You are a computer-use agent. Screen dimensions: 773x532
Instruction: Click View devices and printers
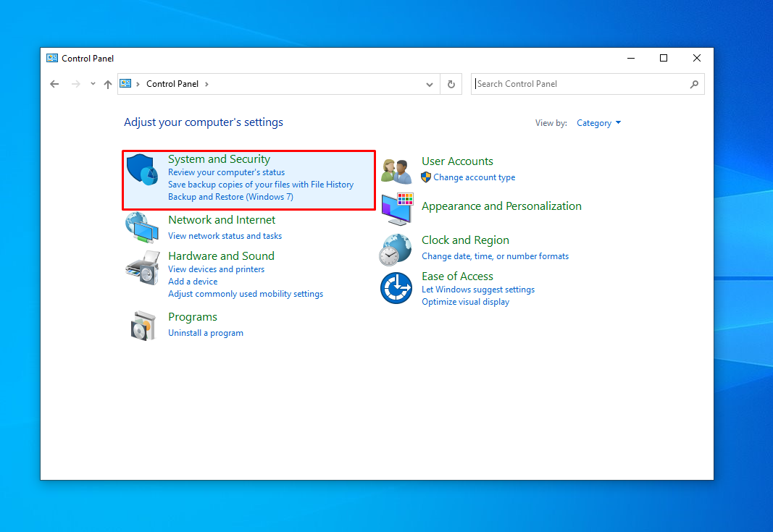[216, 269]
